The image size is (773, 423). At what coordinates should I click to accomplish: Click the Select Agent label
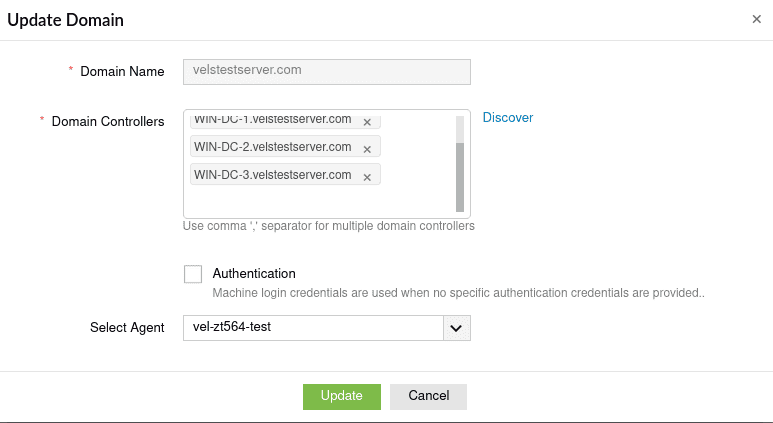pyautogui.click(x=127, y=328)
